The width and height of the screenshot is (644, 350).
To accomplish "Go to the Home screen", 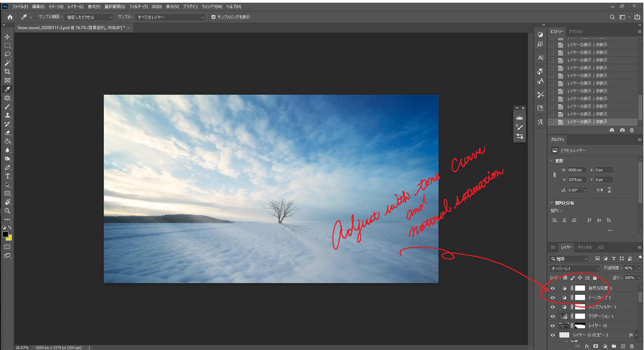I will [10, 17].
